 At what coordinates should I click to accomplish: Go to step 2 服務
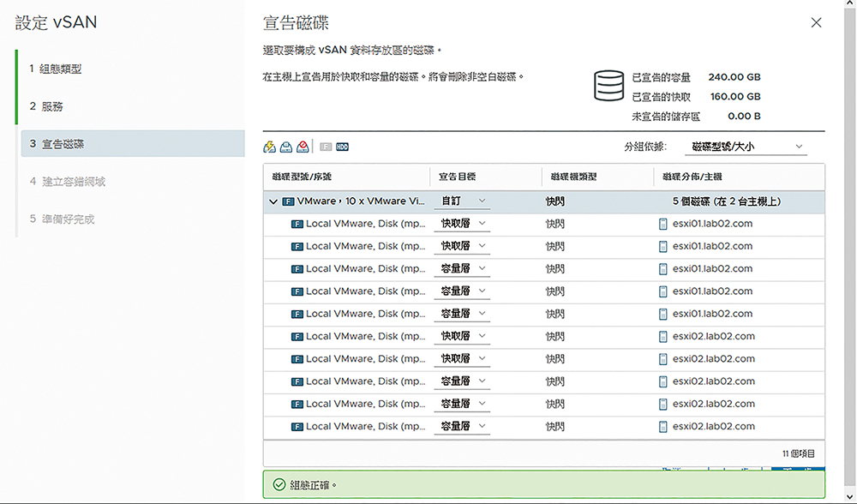(x=46, y=106)
